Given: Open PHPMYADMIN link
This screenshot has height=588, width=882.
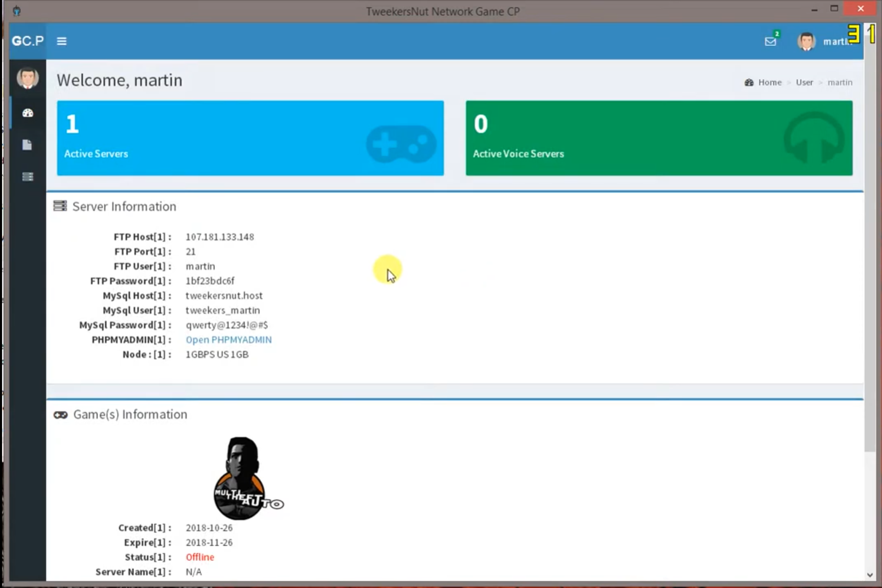Looking at the screenshot, I should click(x=229, y=340).
